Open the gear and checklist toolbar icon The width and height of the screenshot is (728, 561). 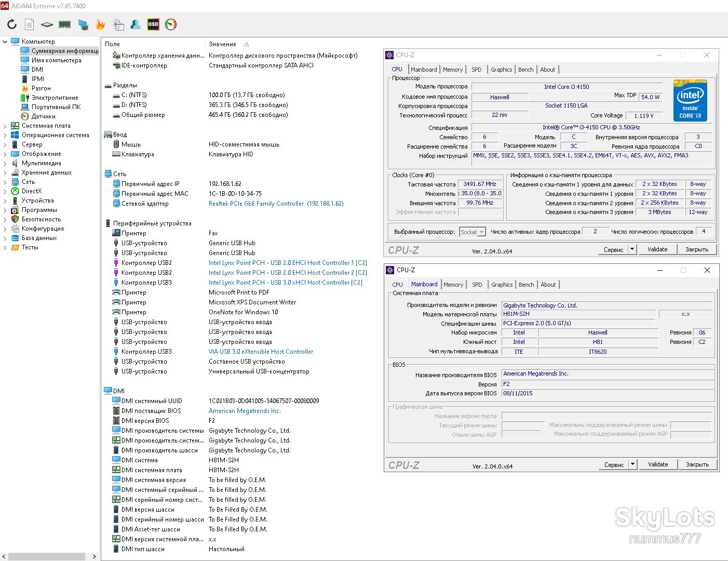tap(118, 24)
